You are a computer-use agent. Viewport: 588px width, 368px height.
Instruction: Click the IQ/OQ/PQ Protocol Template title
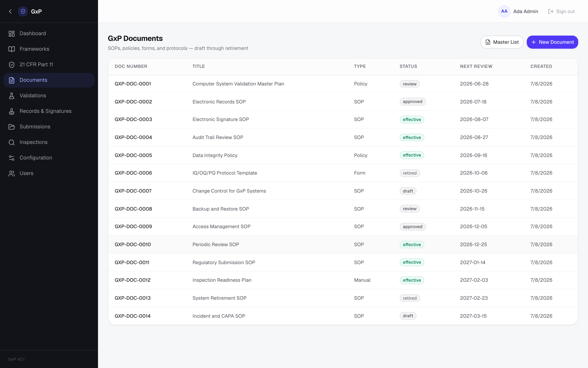click(225, 173)
